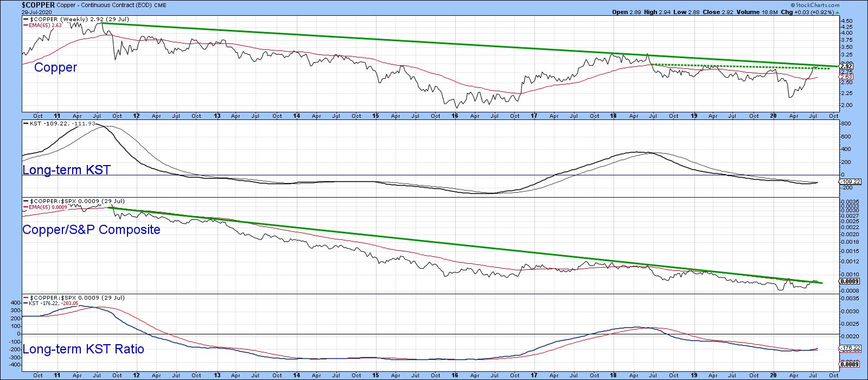
Task: Click the -109.22 KST value tag
Action: 847,182
